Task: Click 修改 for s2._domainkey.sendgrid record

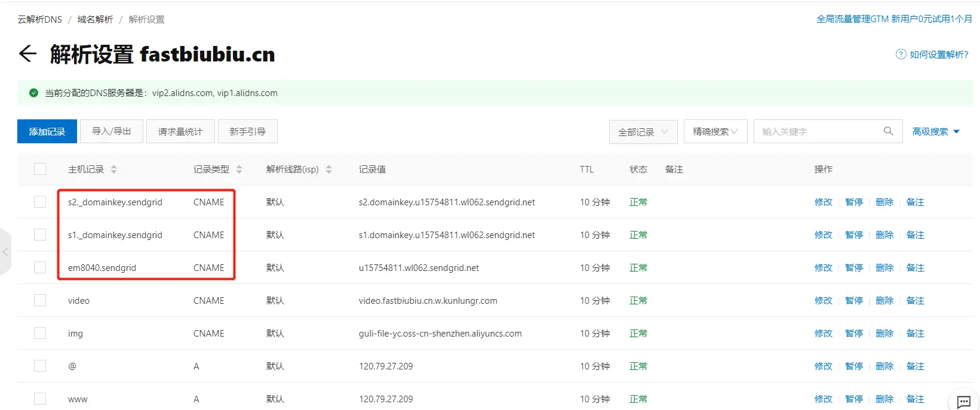Action: click(824, 202)
